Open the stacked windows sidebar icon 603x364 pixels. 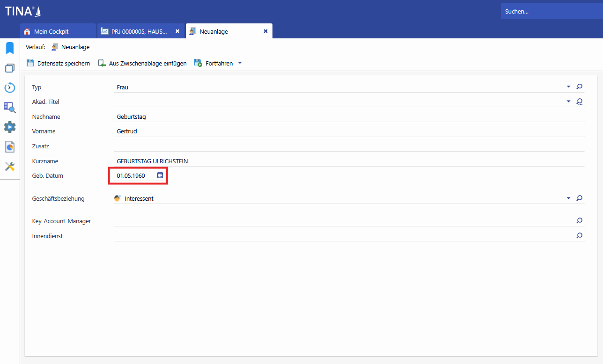point(10,68)
